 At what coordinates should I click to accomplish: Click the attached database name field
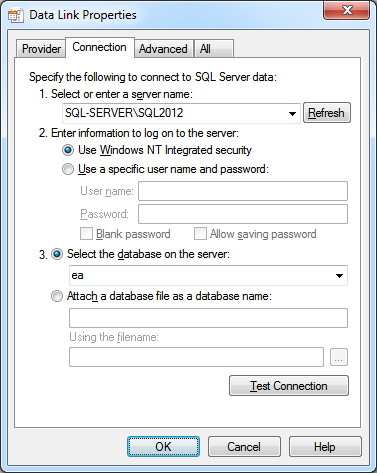click(208, 318)
